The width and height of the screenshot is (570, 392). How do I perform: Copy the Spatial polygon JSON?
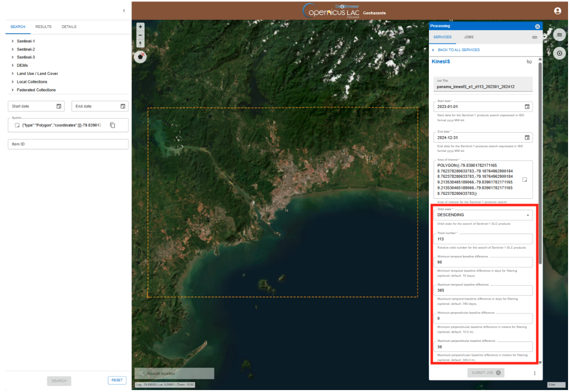click(112, 125)
